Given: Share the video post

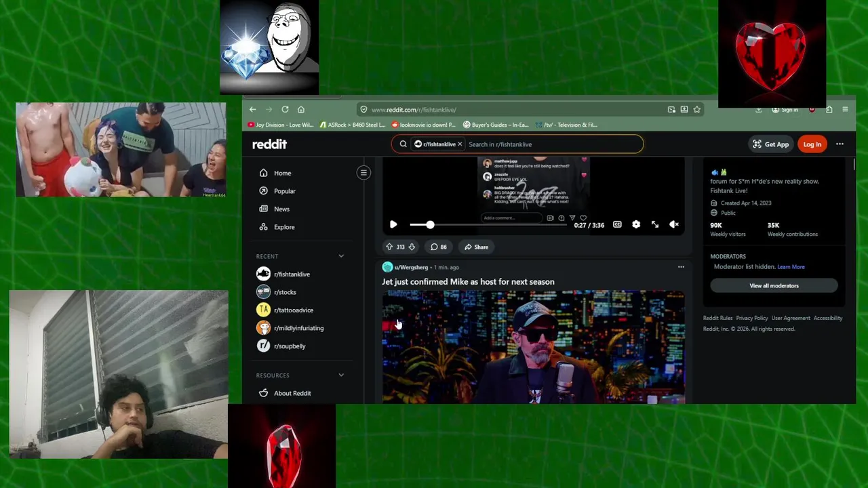Looking at the screenshot, I should (476, 247).
